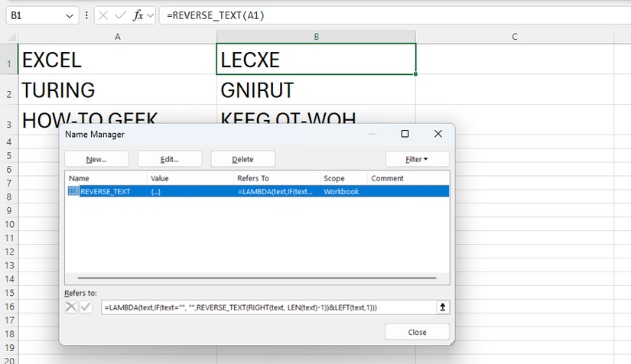
Task: Expand the fx dropdown arrow
Action: 151,16
